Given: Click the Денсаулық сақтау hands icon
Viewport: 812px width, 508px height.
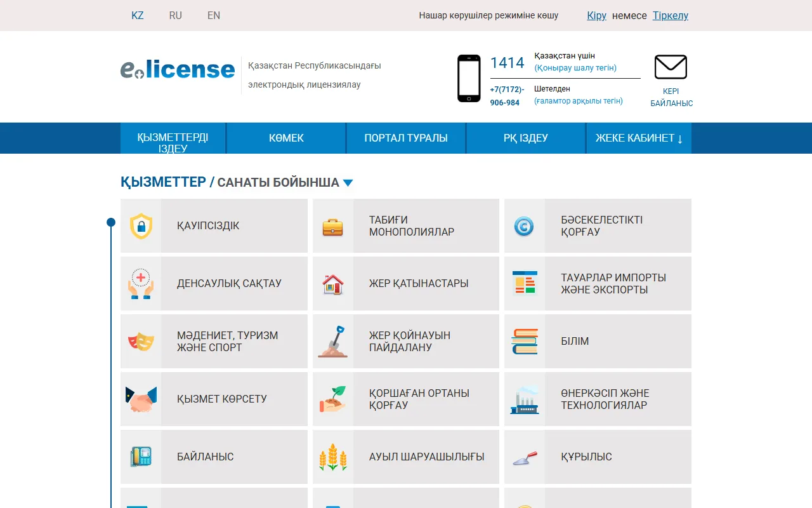Looking at the screenshot, I should click(141, 283).
